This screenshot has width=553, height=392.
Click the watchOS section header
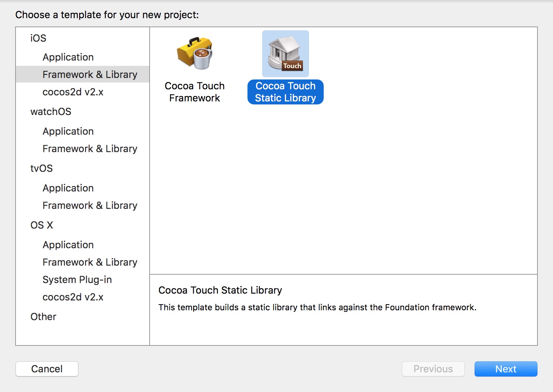[51, 112]
